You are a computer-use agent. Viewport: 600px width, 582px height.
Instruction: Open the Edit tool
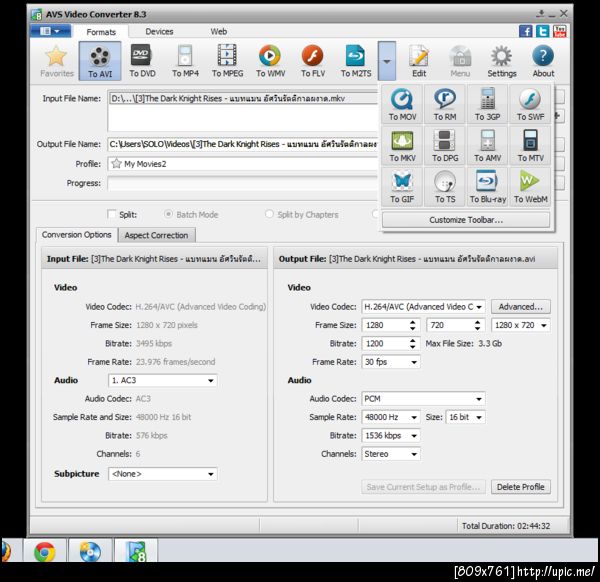[x=419, y=61]
